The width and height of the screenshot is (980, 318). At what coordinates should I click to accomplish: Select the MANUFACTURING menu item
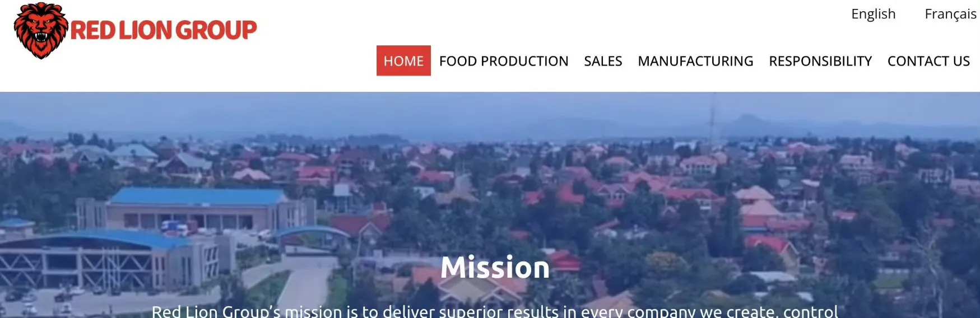coord(695,61)
